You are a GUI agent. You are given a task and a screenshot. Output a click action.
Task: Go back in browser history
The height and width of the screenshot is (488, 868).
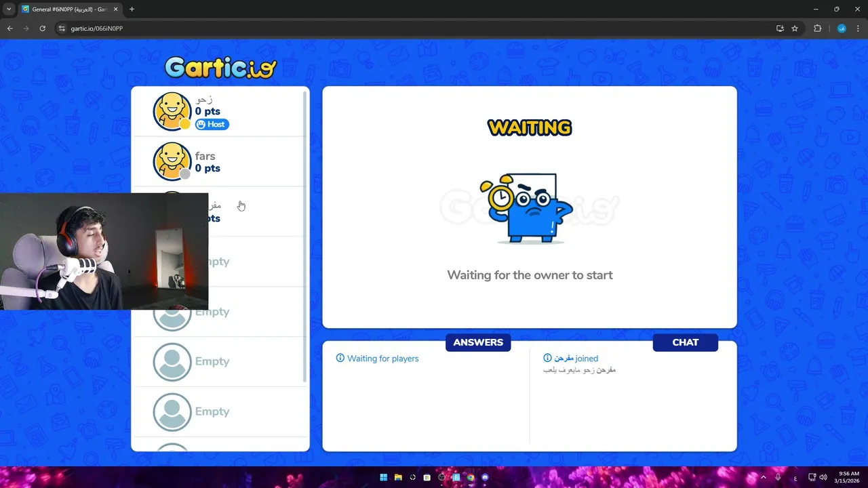point(9,28)
